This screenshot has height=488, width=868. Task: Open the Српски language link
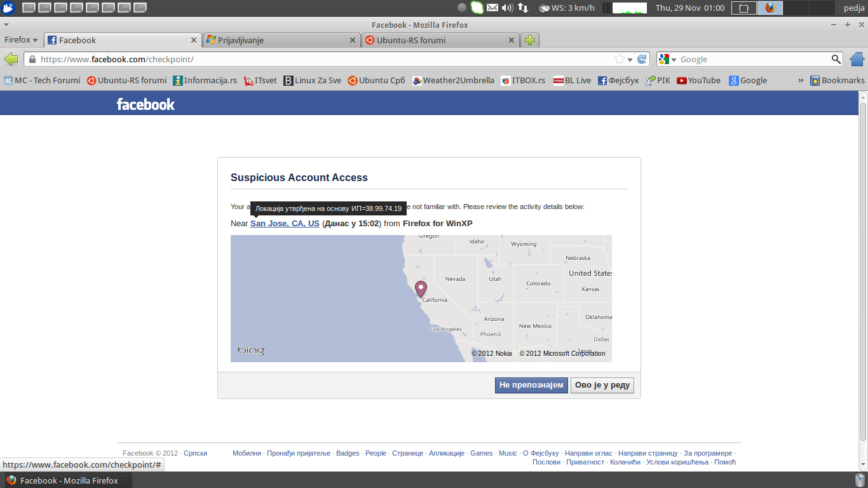195,453
